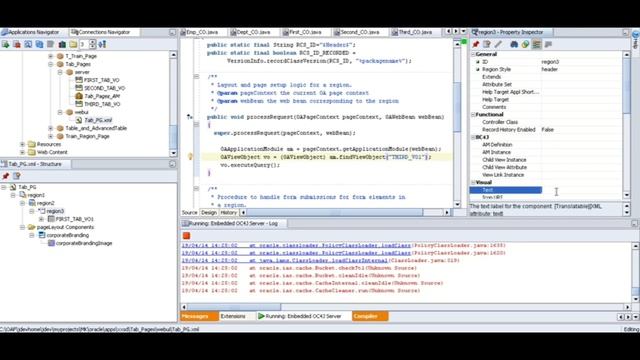The width and height of the screenshot is (640, 360).
Task: Collapse the General property section
Action: (x=473, y=54)
